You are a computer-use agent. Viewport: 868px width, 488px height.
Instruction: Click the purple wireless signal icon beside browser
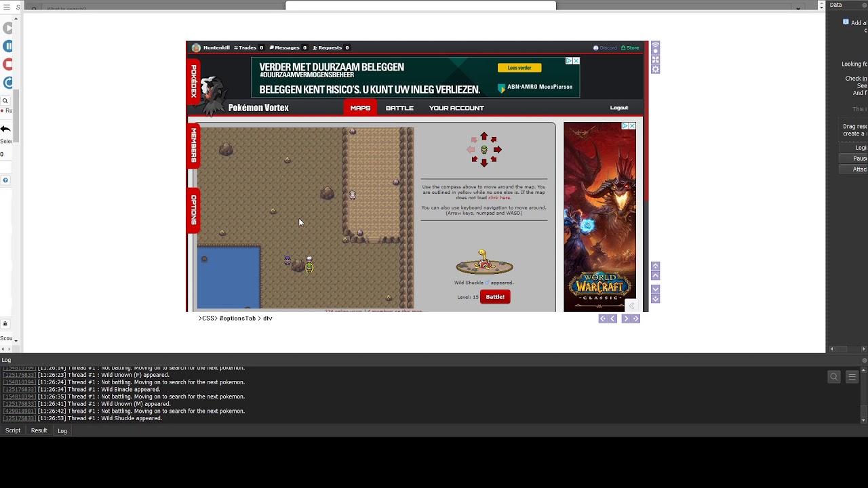pyautogui.click(x=655, y=46)
